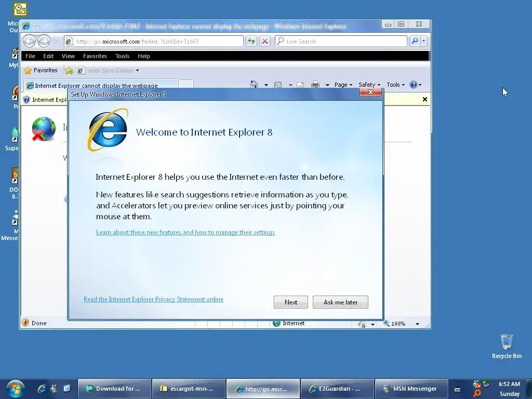Click the blue Help question icon

[413, 85]
